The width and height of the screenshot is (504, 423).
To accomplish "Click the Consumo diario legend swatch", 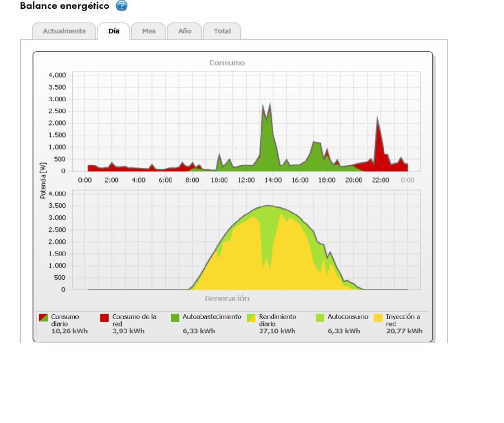I will pyautogui.click(x=43, y=318).
